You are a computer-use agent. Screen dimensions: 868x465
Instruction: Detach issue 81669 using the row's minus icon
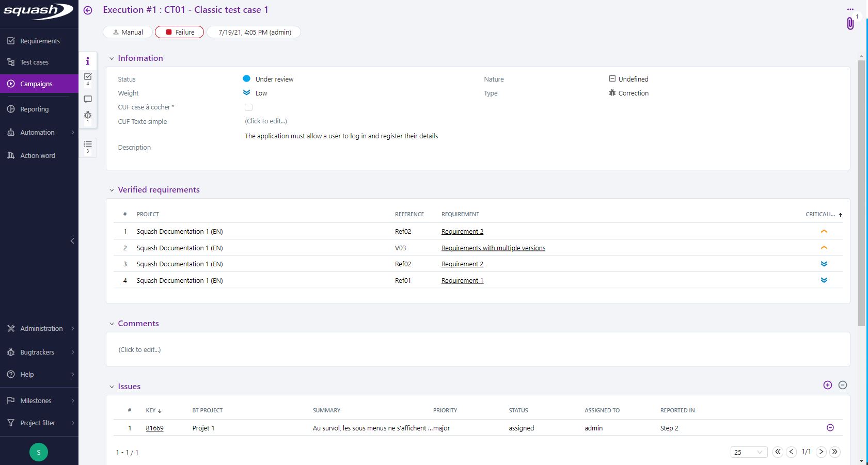tap(830, 427)
